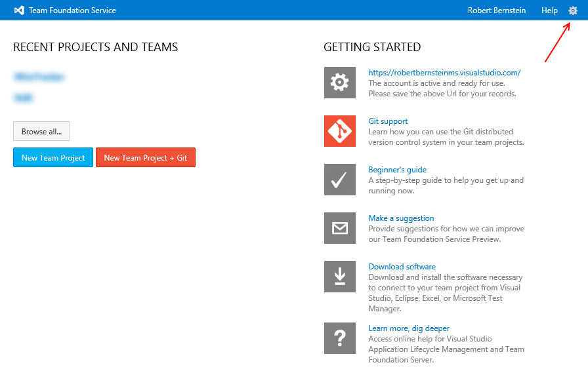The image size is (588, 371).
Task: Open the Download software link
Action: [x=402, y=267]
